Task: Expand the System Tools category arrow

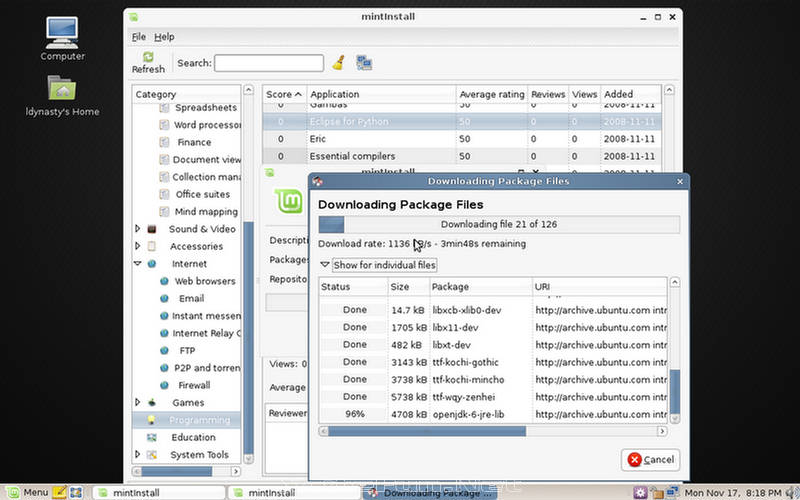Action: coord(137,454)
